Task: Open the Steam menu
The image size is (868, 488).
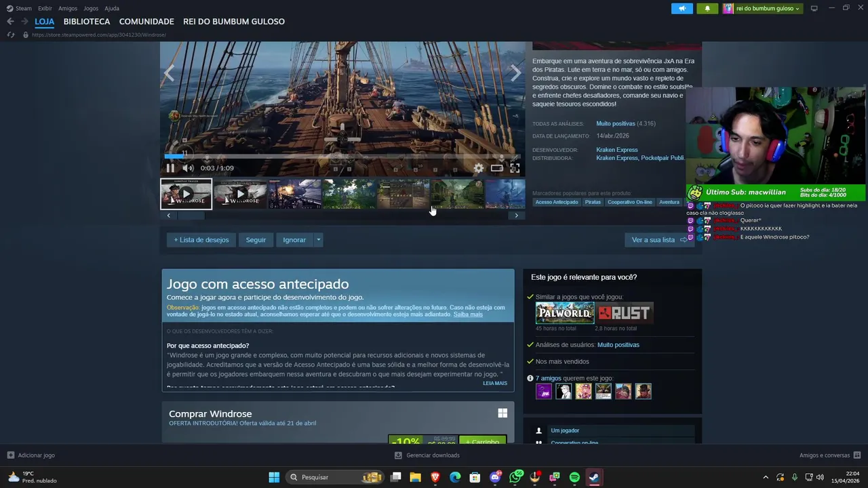Action: point(20,8)
